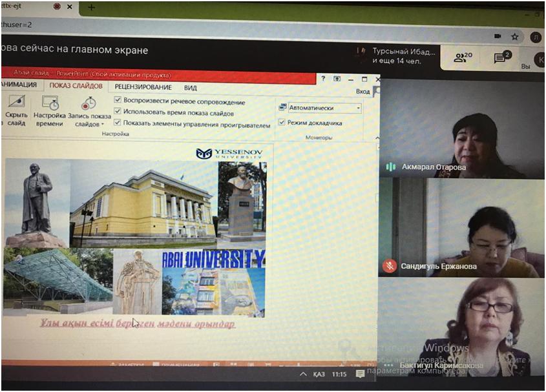Image resolution: width=546 pixels, height=392 pixels.
Task: Show hidden system tray icons
Action: click(x=302, y=375)
